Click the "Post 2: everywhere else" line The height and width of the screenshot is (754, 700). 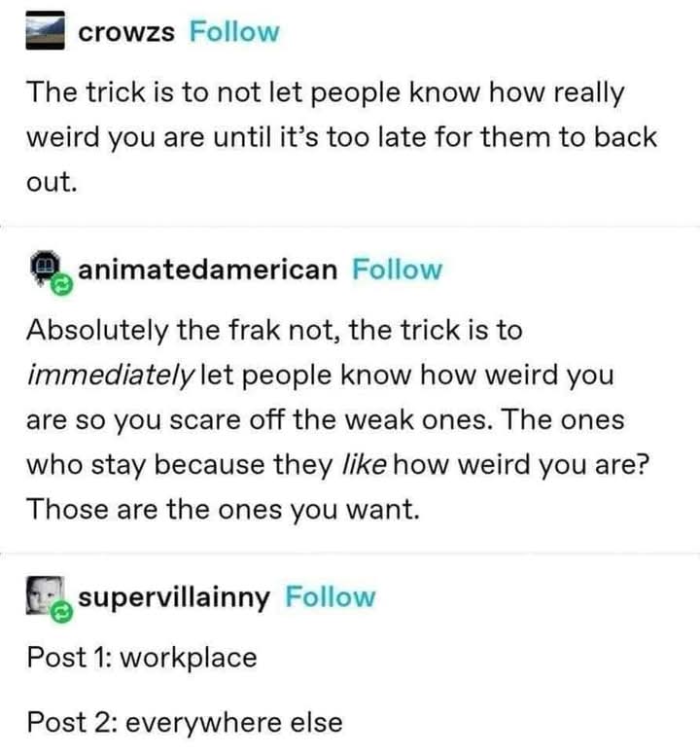point(185,722)
